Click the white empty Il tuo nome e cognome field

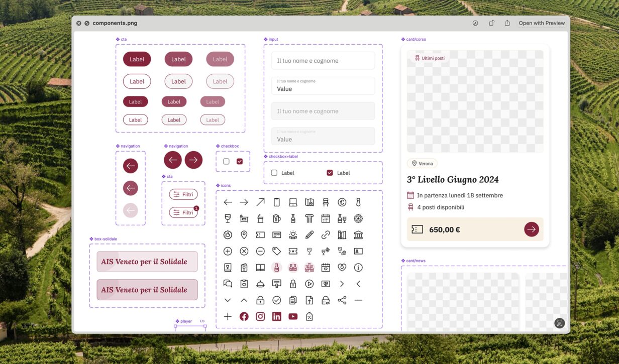[x=323, y=61]
